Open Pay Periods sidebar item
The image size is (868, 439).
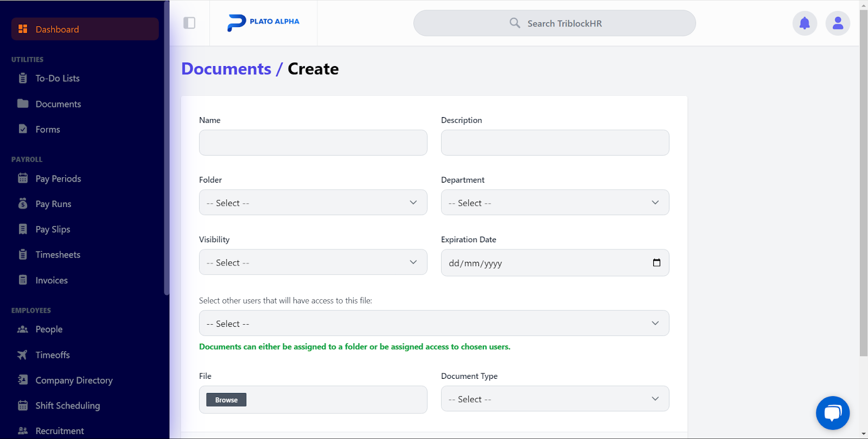[x=58, y=178]
